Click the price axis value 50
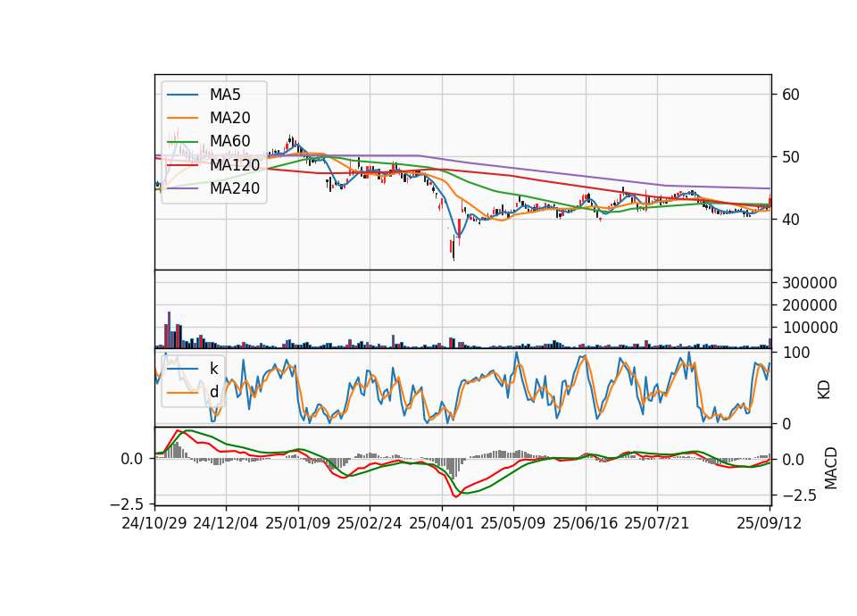The height and width of the screenshot is (616, 857). [x=791, y=157]
